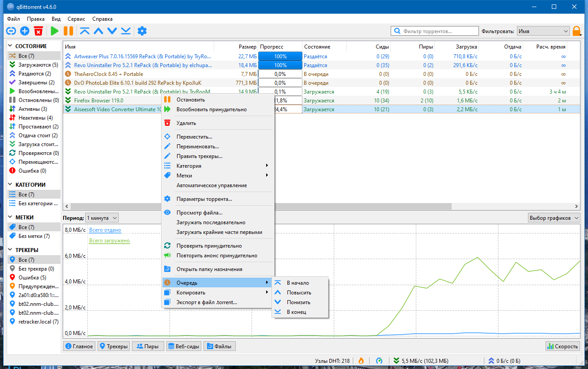
Task: Open the Фильтровать Имя combo box
Action: (543, 31)
